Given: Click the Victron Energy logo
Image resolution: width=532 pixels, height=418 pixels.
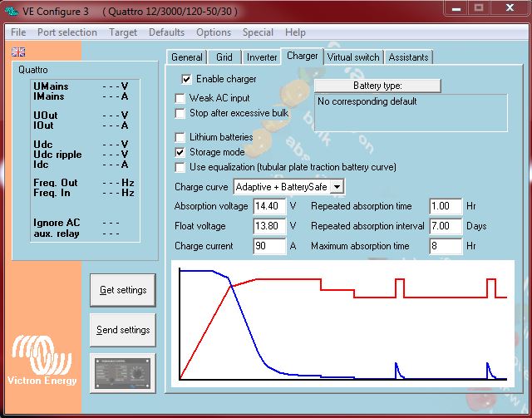Looking at the screenshot, I should [x=42, y=361].
